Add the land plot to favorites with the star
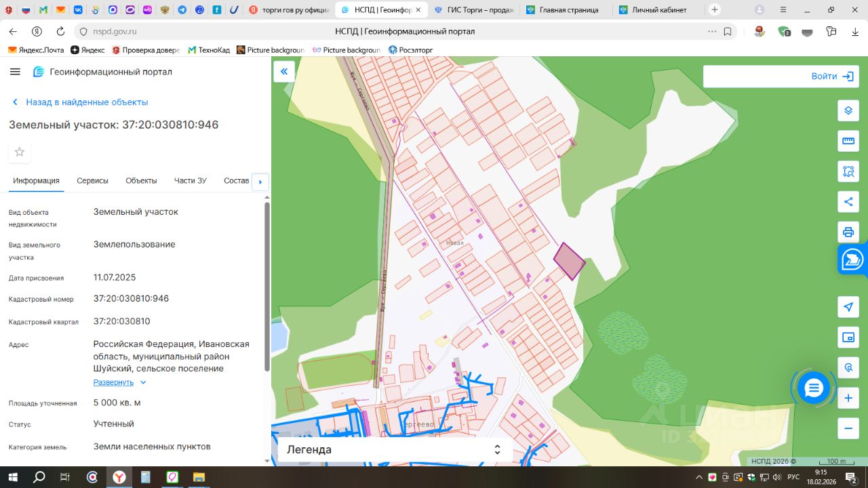This screenshot has height=488, width=868. (x=20, y=152)
